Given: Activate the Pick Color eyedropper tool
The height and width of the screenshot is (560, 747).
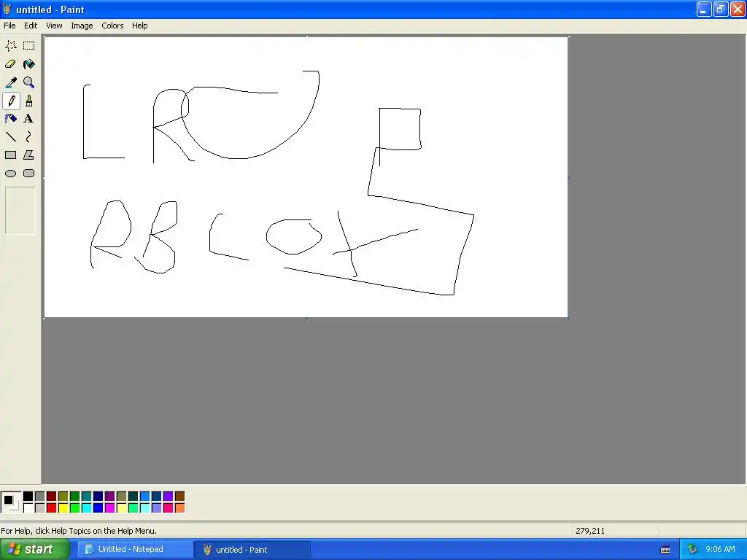Looking at the screenshot, I should coord(11,82).
